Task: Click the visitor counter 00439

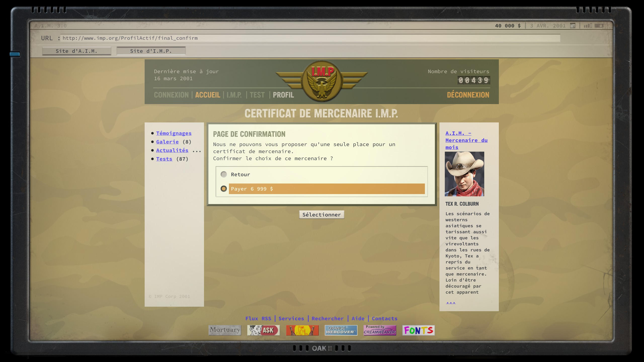Action: point(474,80)
